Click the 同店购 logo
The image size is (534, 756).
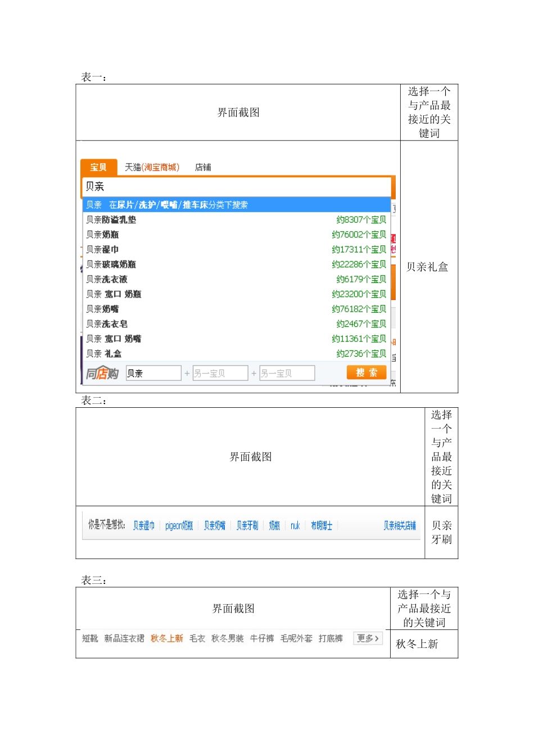[x=102, y=373]
